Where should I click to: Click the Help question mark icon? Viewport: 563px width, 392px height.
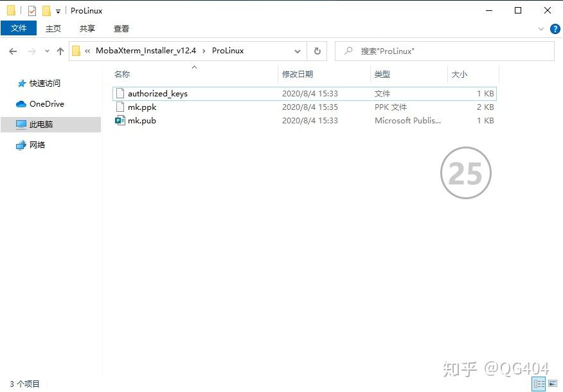(555, 29)
